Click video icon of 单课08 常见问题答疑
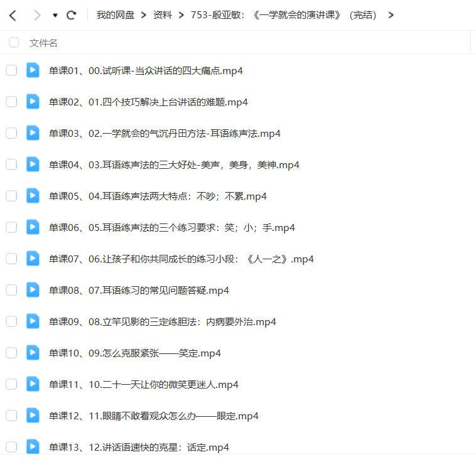Image resolution: width=476 pixels, height=467 pixels. tap(33, 289)
